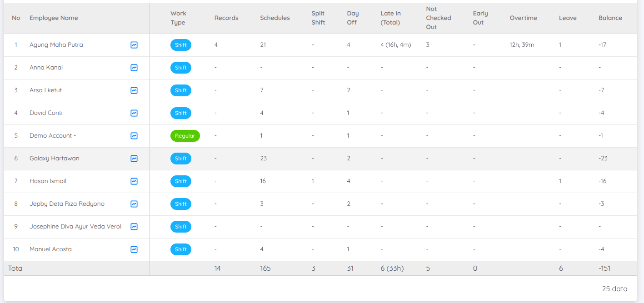Click the Not Checked Out header
Screen dimensions: 644x303
coord(439,18)
